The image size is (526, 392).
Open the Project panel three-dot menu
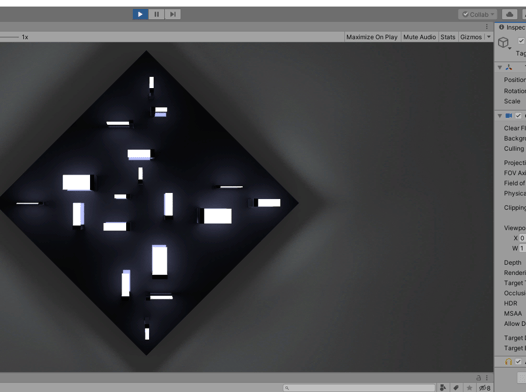pos(487,378)
